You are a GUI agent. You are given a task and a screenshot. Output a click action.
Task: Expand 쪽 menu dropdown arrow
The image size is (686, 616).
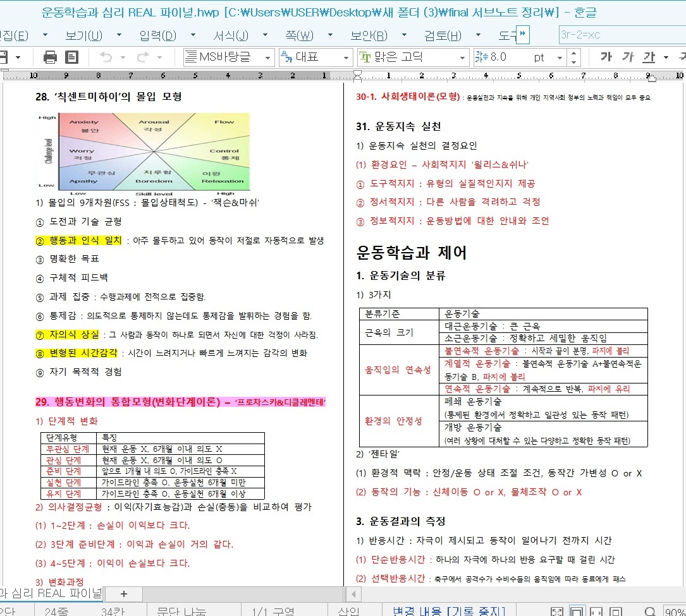coord(330,35)
